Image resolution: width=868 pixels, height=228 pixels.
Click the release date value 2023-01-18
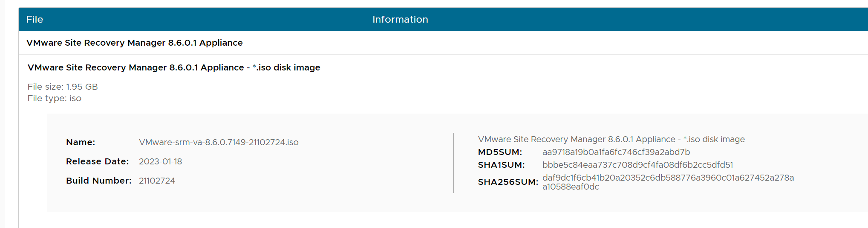160,161
